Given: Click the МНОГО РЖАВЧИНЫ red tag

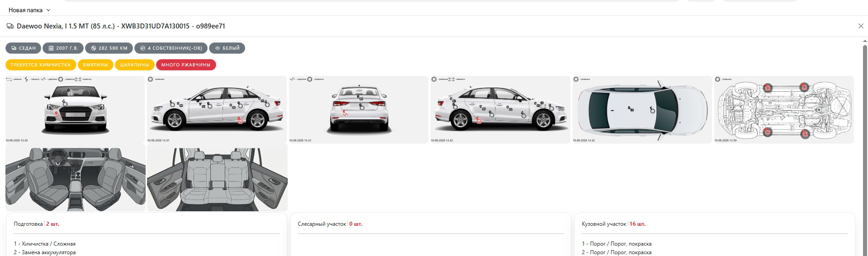Looking at the screenshot, I should point(186,65).
